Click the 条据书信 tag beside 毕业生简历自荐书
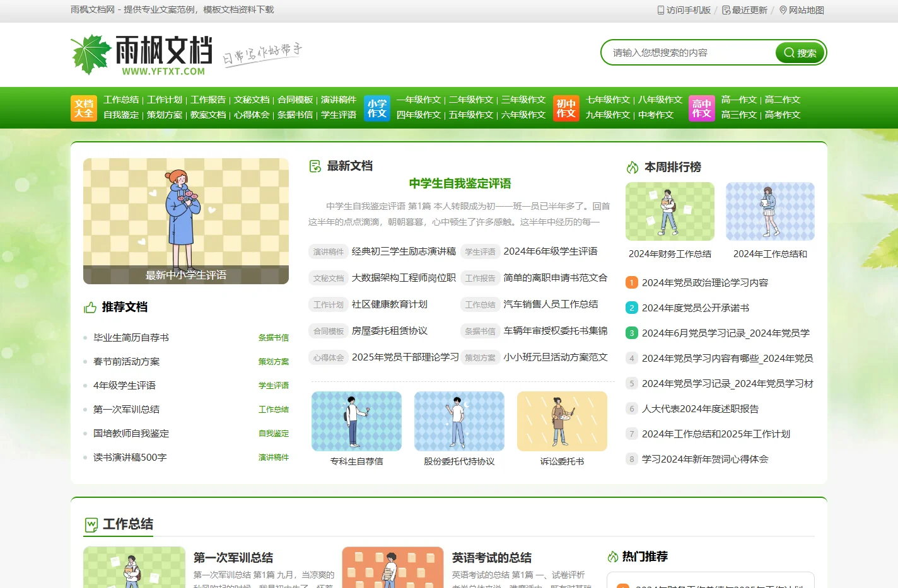 click(x=274, y=338)
